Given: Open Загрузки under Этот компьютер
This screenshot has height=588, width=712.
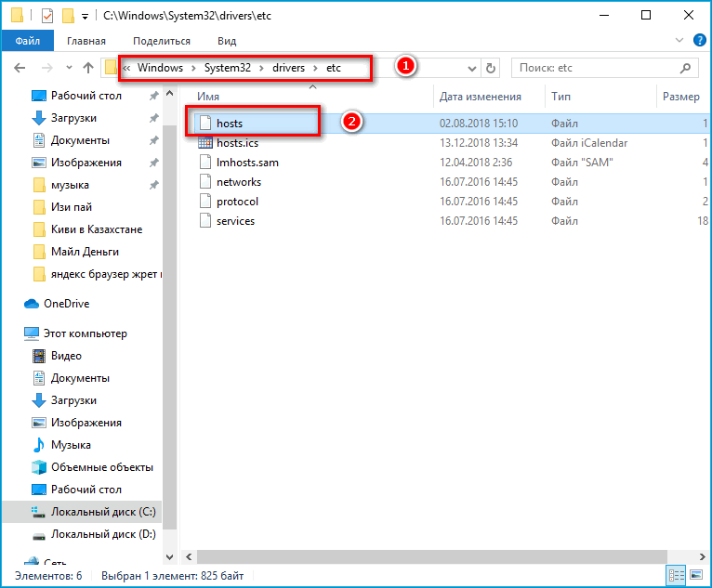Looking at the screenshot, I should point(73,400).
